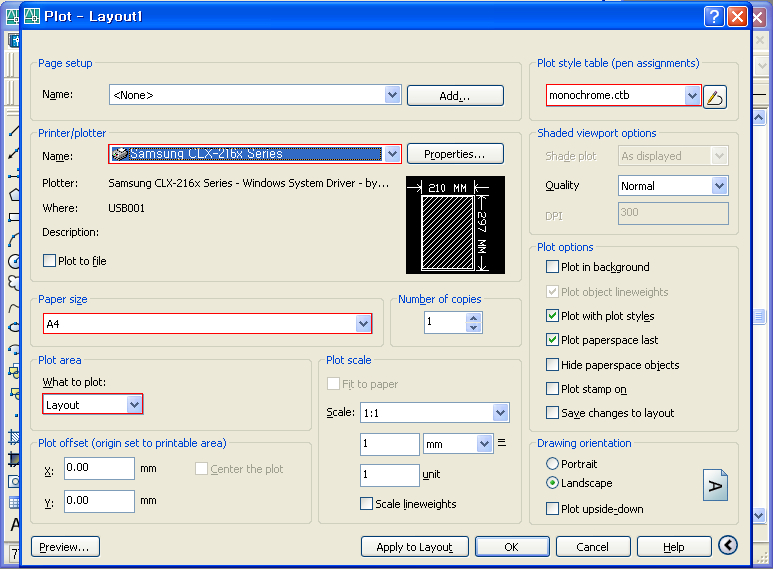This screenshot has height=569, width=773.
Task: Open the monochrome.ctb plot style dropdown
Action: coord(692,96)
